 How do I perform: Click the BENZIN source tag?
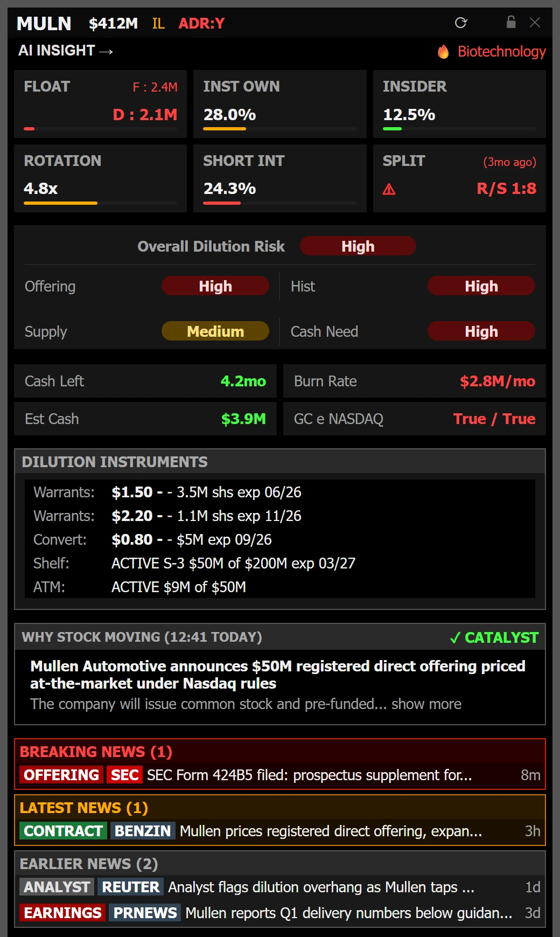(x=143, y=831)
